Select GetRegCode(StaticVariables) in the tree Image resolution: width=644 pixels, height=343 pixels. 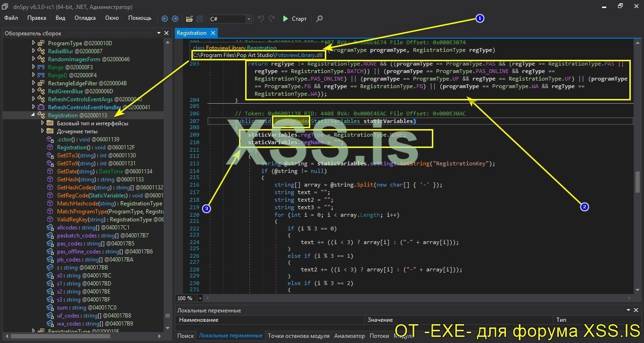110,196
